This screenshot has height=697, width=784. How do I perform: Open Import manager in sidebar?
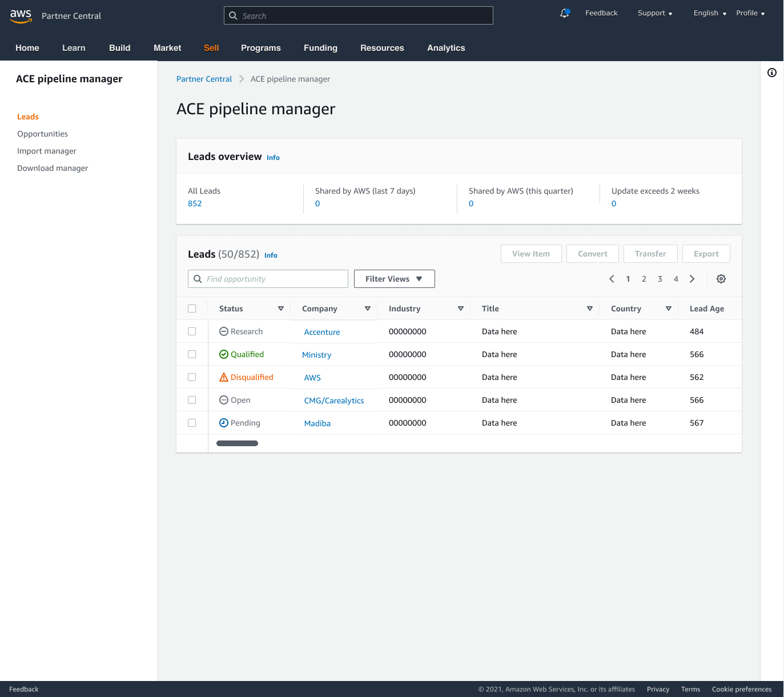coord(47,151)
